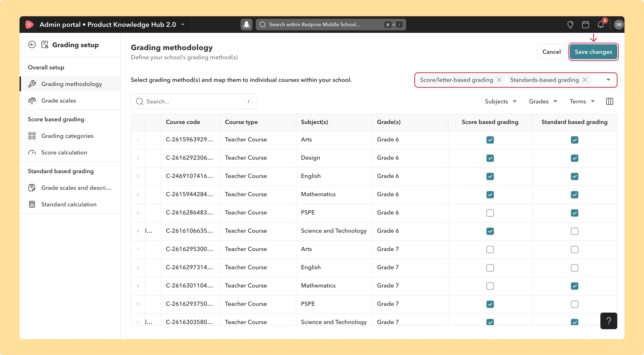The image size is (644, 355).
Task: Open Grading categories in the sidebar
Action: tap(70, 136)
